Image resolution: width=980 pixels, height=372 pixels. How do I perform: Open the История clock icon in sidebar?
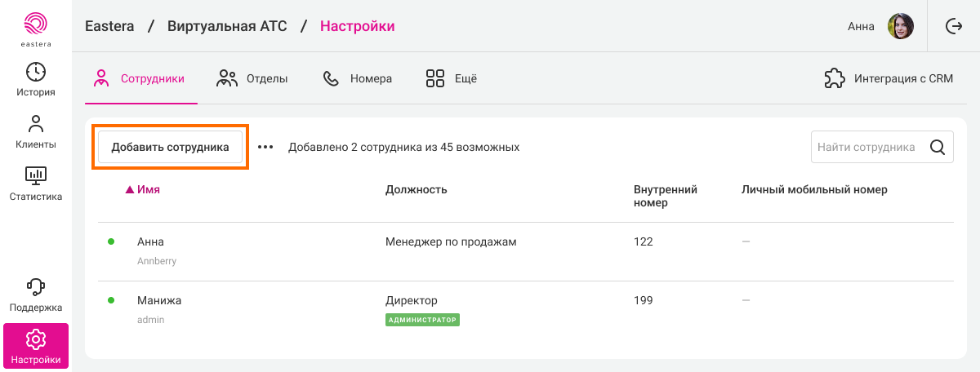coord(36,72)
